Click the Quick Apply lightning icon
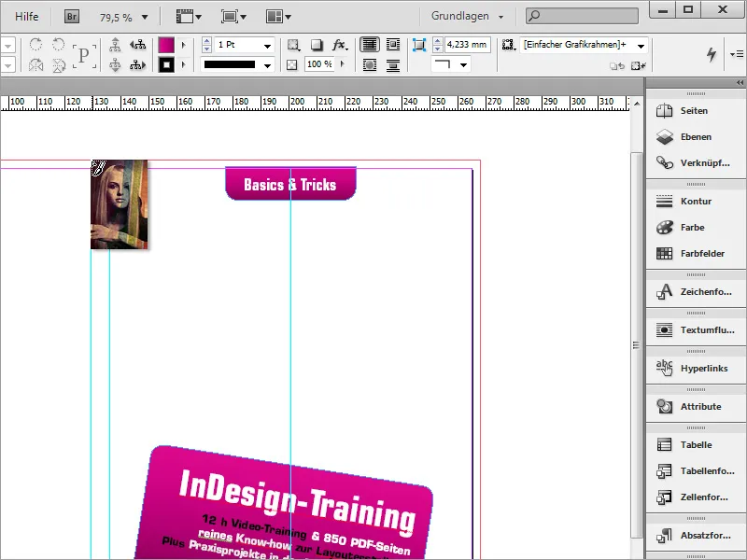This screenshot has width=747, height=560. 712,54
